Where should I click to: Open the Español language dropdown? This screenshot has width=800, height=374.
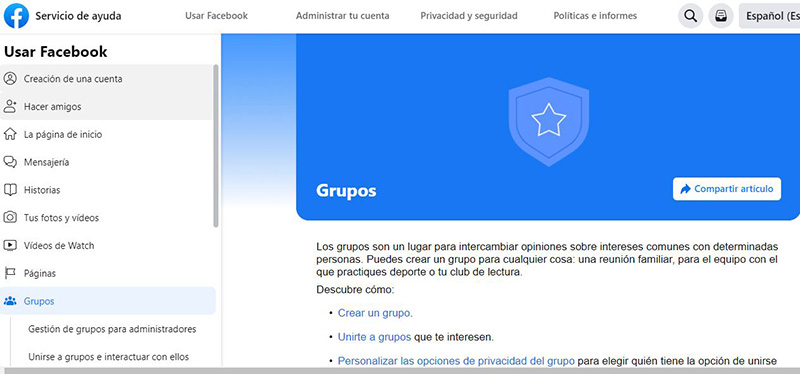pos(769,16)
